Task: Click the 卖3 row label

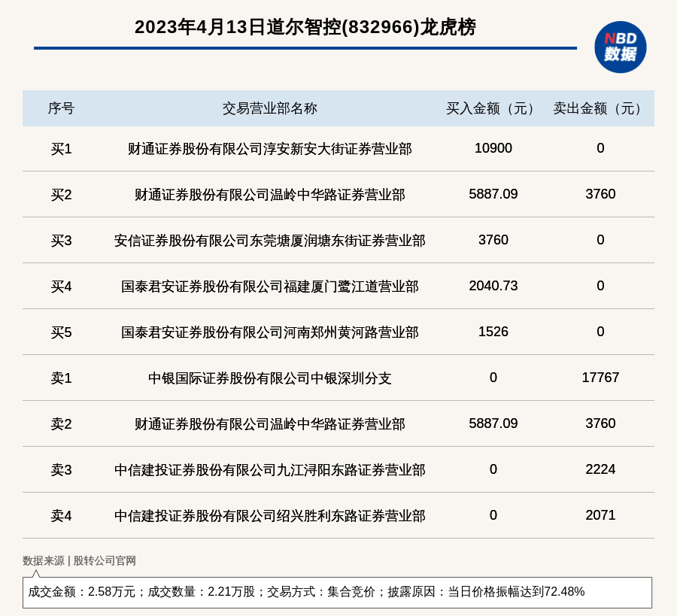Action: pyautogui.click(x=61, y=469)
